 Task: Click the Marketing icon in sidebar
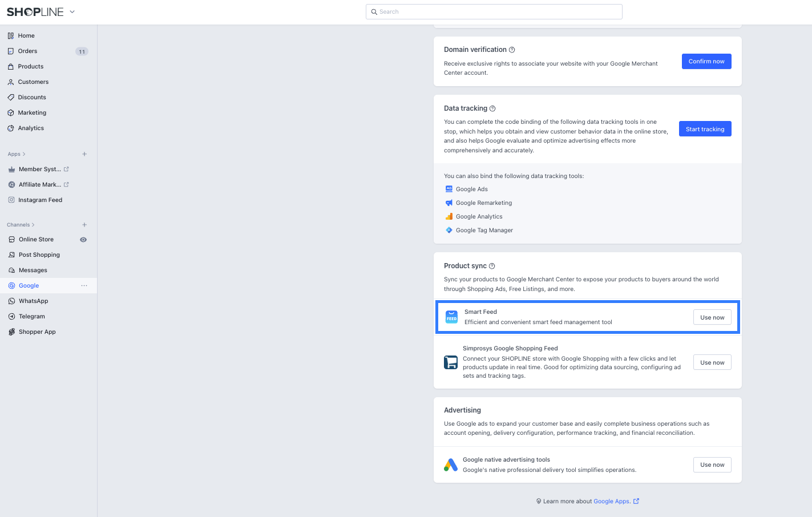coord(11,112)
